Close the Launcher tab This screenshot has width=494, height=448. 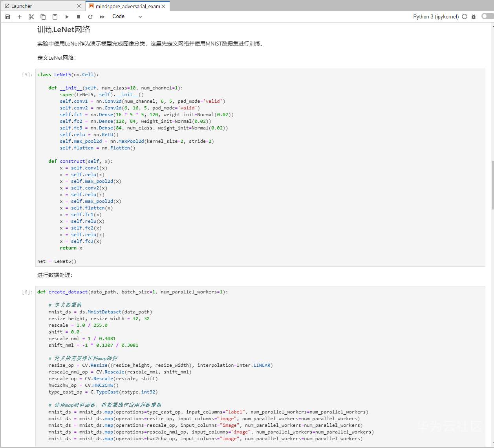[x=79, y=6]
